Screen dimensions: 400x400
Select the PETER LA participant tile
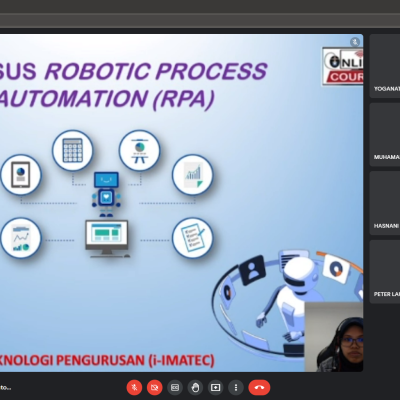[385, 272]
